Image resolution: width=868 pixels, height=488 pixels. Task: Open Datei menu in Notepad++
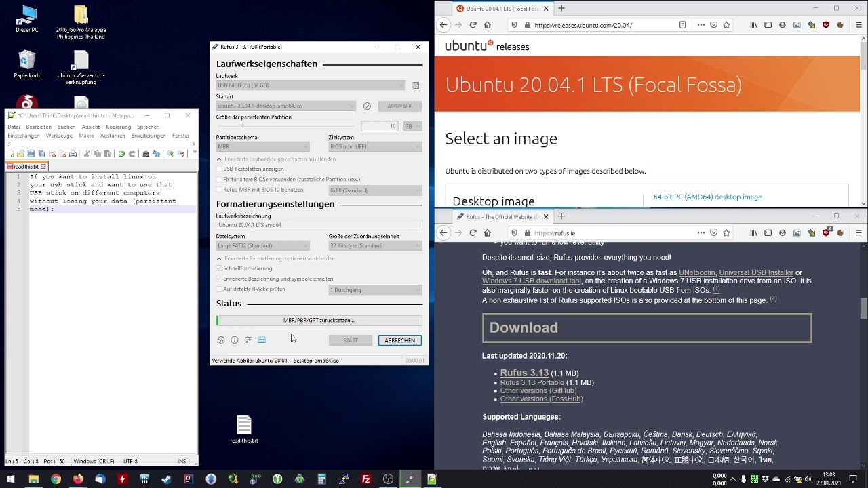[x=14, y=127]
